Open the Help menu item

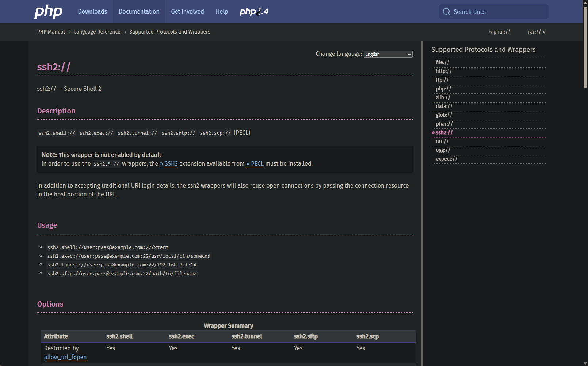coord(222,12)
